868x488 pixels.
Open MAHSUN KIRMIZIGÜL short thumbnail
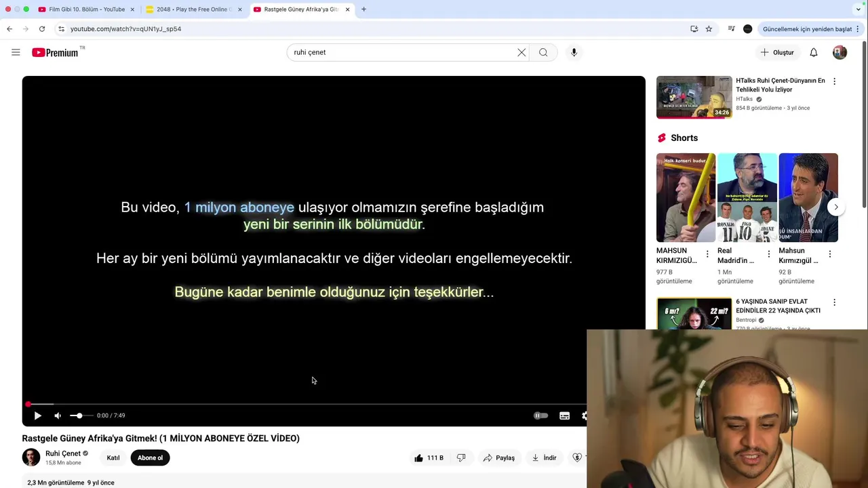(x=686, y=197)
